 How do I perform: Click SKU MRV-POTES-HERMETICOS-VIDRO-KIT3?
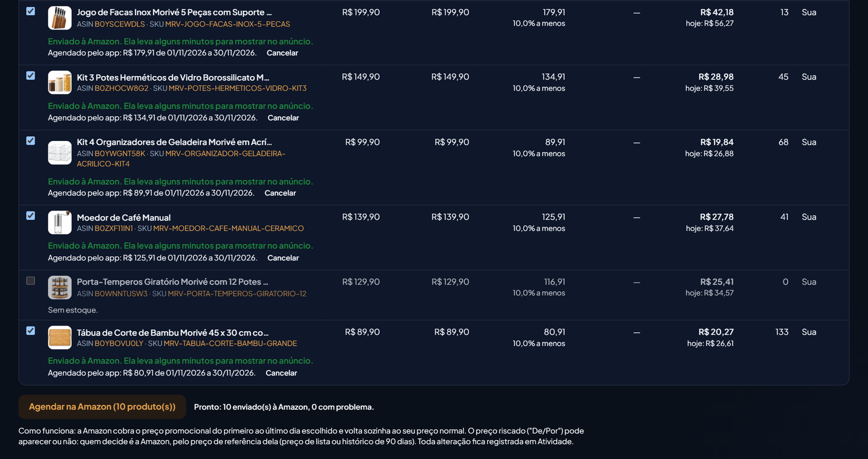[x=238, y=88]
